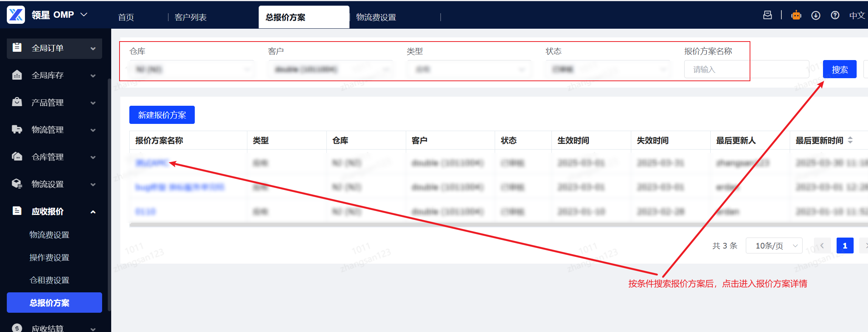
Task: Click the 最后更新人 column header
Action: pyautogui.click(x=736, y=141)
